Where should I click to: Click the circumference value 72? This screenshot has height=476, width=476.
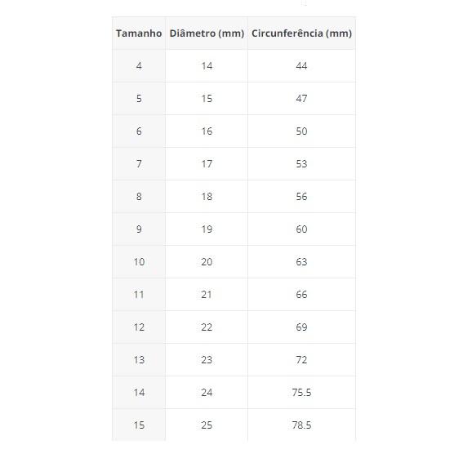coord(301,360)
